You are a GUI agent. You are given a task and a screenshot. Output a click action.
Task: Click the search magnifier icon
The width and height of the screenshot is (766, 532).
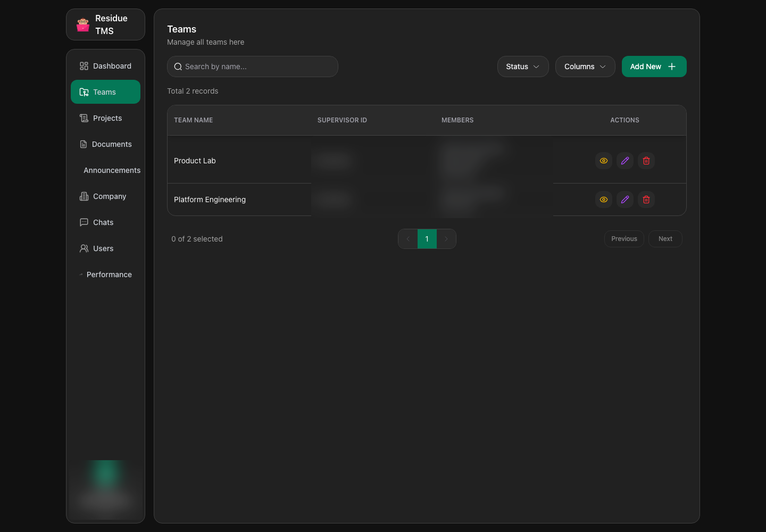(x=178, y=66)
